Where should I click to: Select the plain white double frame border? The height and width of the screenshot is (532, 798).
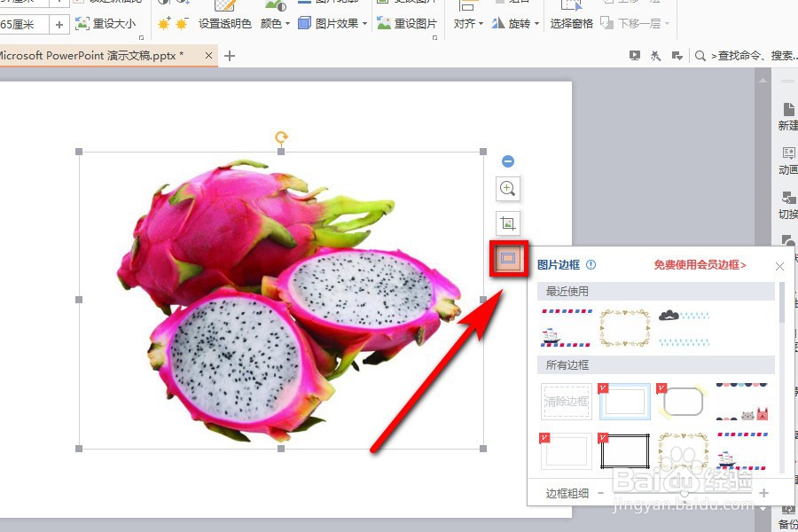point(567,451)
